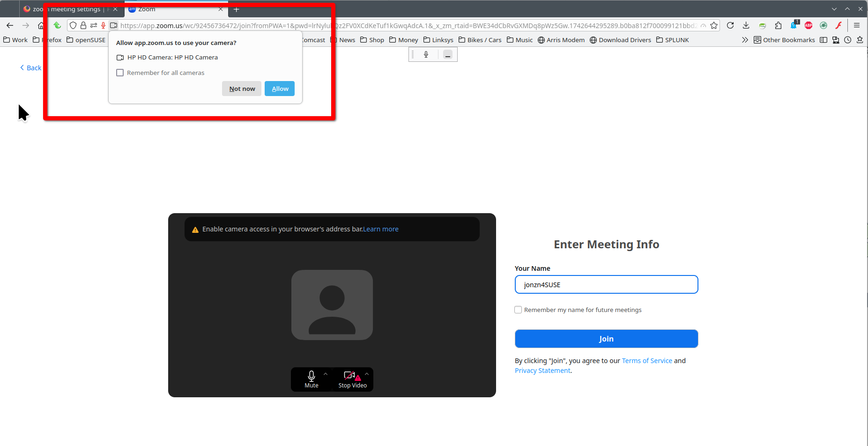Click the microphone in the sharing indicator
The image size is (868, 446).
(426, 55)
